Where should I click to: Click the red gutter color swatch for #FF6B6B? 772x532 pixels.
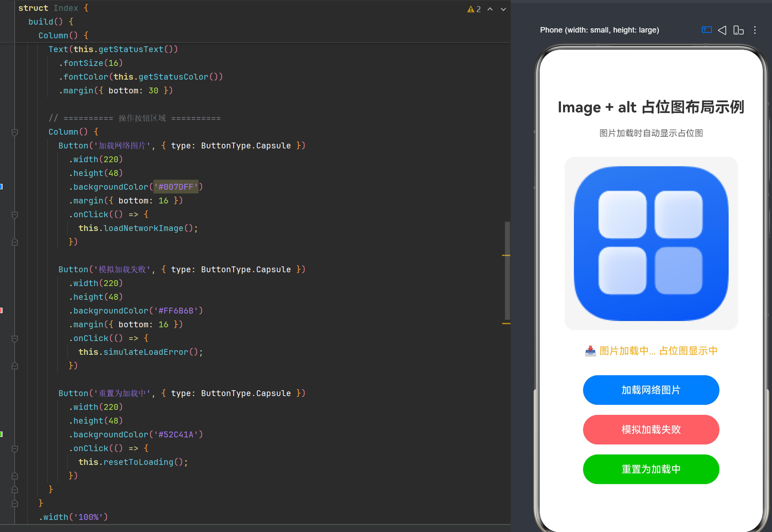coord(1,311)
